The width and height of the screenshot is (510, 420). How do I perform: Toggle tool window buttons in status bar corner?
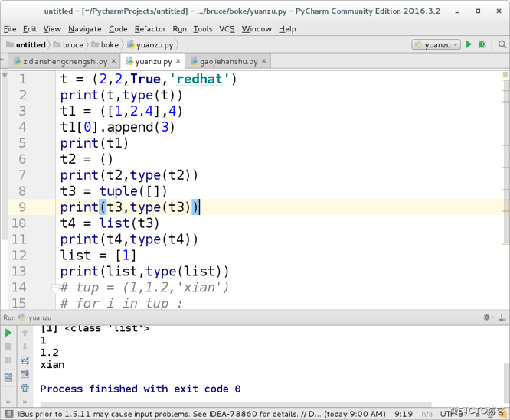[x=9, y=414]
